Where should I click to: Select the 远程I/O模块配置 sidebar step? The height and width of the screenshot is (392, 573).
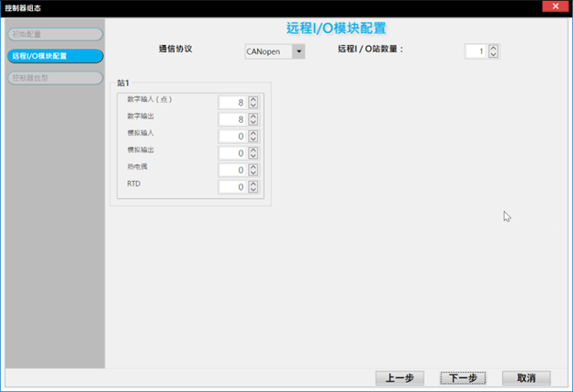tap(51, 56)
